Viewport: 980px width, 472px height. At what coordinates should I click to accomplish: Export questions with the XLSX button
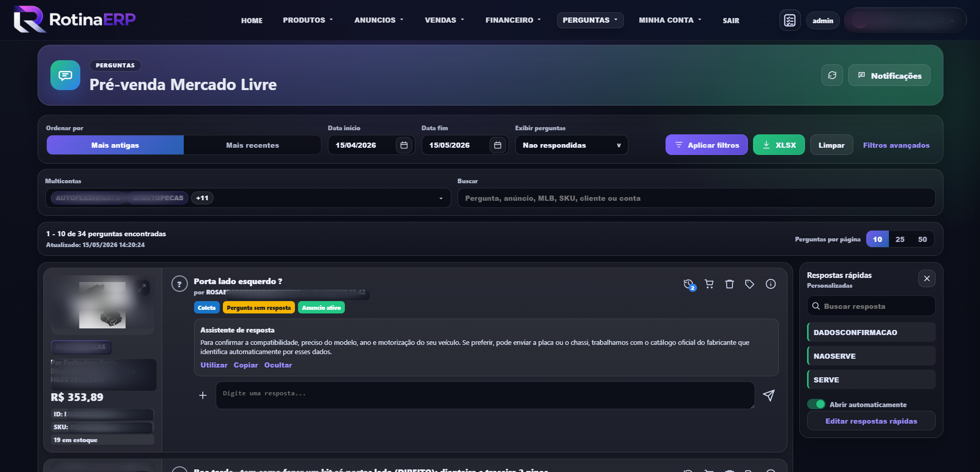pyautogui.click(x=779, y=145)
